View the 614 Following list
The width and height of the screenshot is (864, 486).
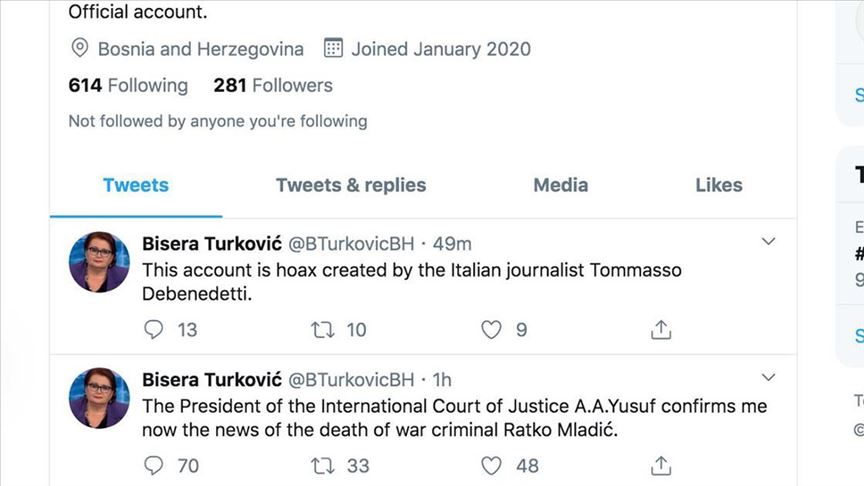point(128,85)
